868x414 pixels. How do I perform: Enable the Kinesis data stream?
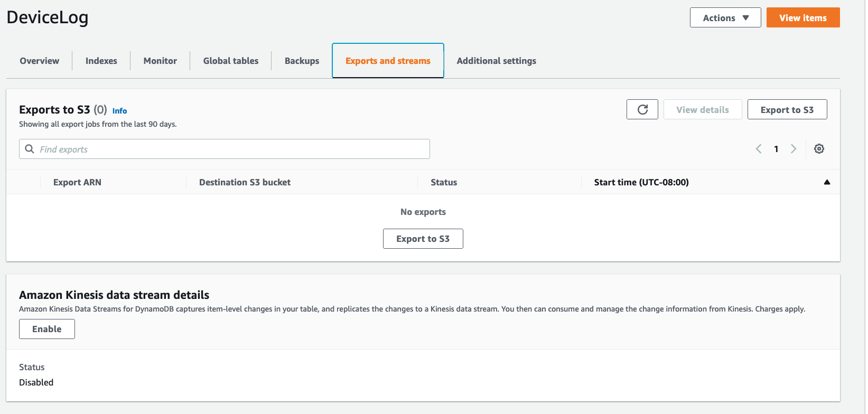point(47,329)
